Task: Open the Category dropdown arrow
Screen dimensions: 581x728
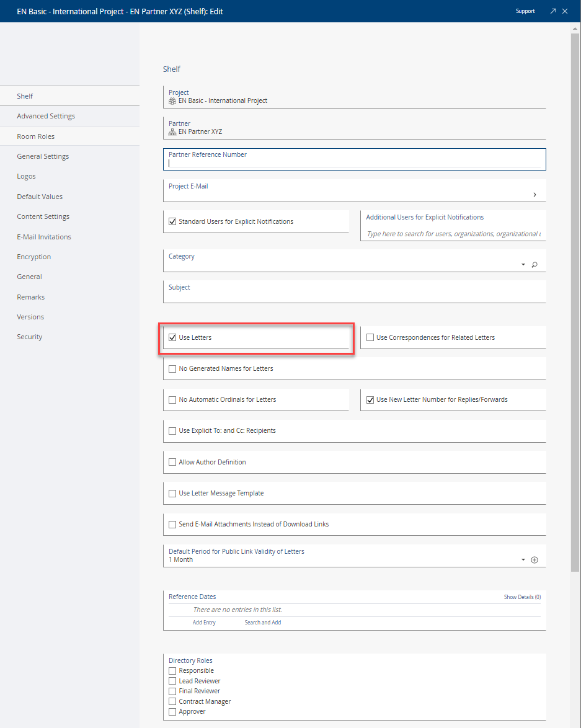Action: 523,265
